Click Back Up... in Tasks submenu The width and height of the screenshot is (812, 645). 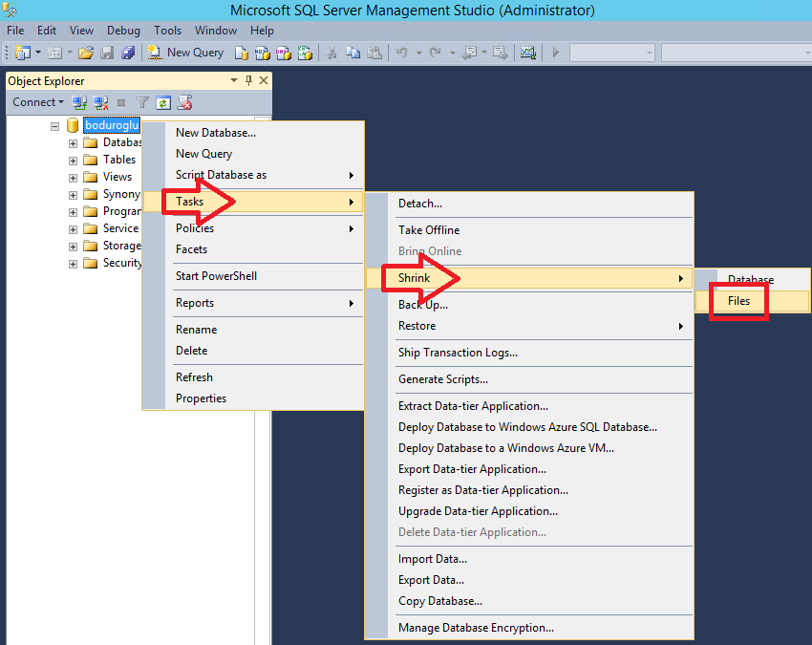click(x=528, y=305)
